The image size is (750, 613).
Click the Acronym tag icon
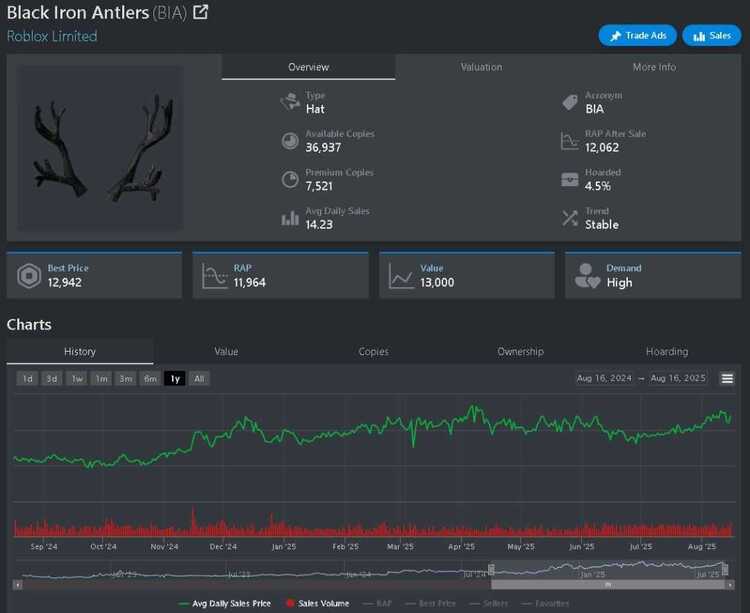pos(570,102)
